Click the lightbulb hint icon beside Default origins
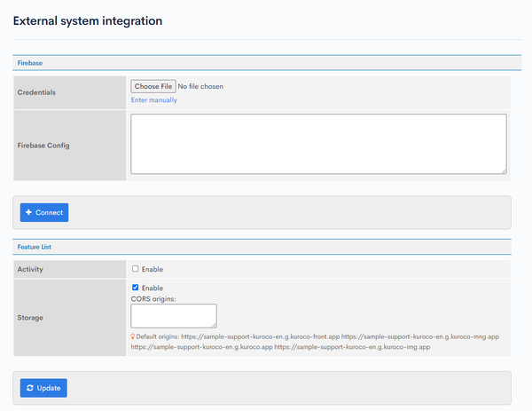This screenshot has height=411, width=532. coord(133,336)
